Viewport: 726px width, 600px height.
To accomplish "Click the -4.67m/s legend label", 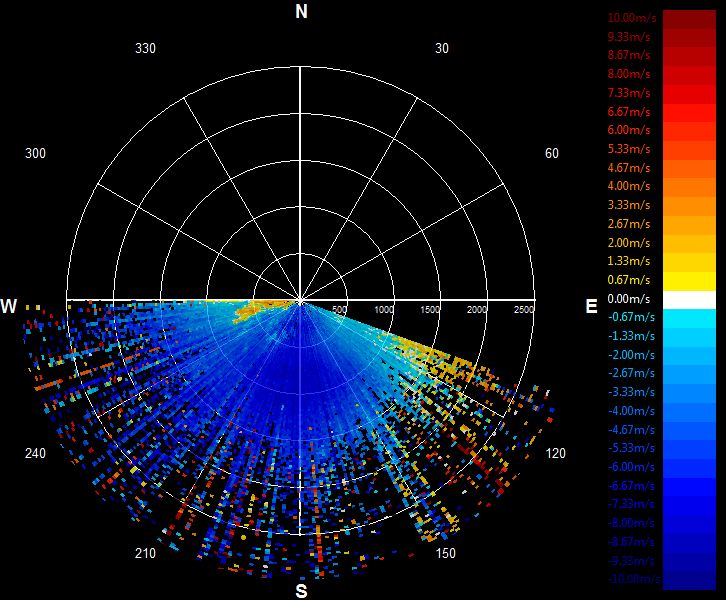I will tap(631, 430).
